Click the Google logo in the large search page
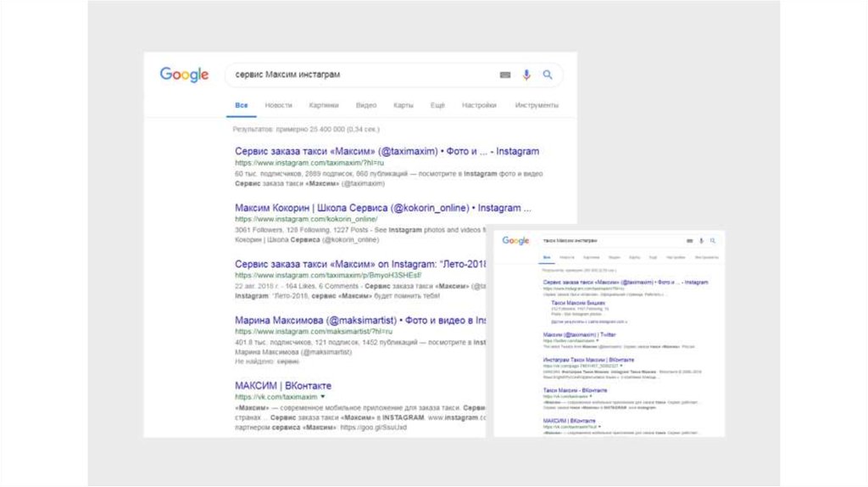 184,75
